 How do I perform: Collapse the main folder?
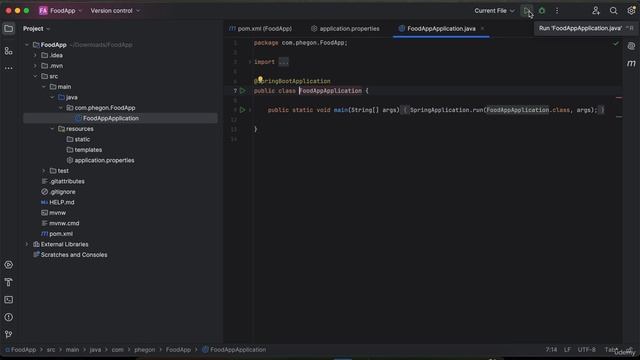pyautogui.click(x=44, y=87)
